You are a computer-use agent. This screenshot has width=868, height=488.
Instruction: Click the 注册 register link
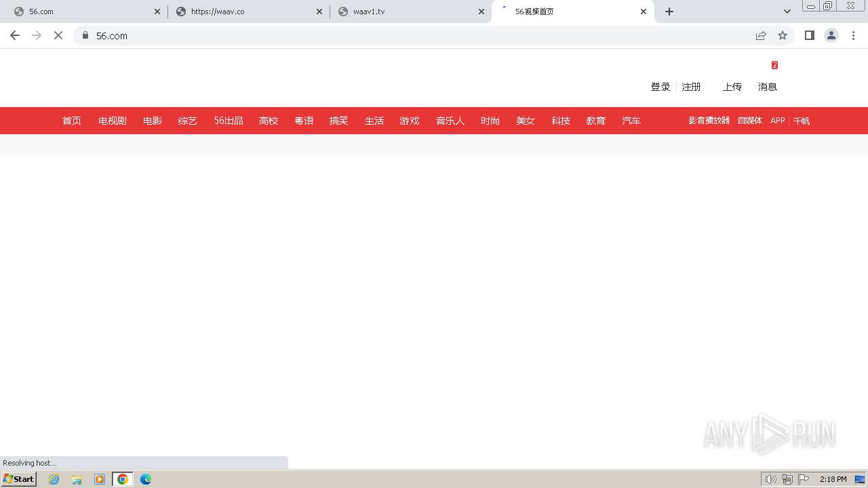point(692,87)
